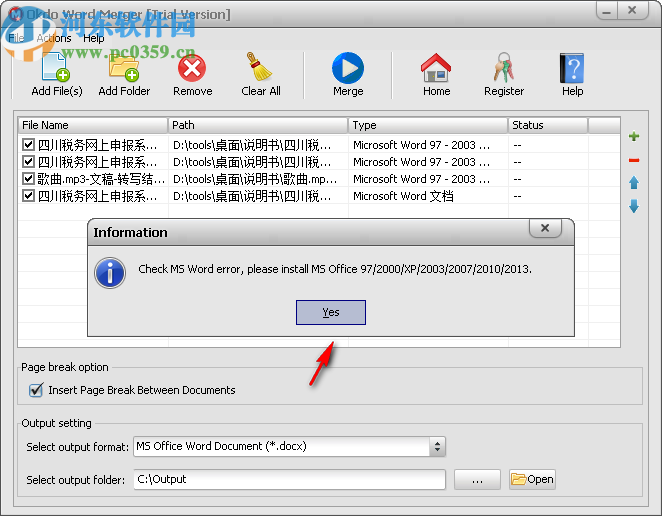Open the output format dropdown

437,446
